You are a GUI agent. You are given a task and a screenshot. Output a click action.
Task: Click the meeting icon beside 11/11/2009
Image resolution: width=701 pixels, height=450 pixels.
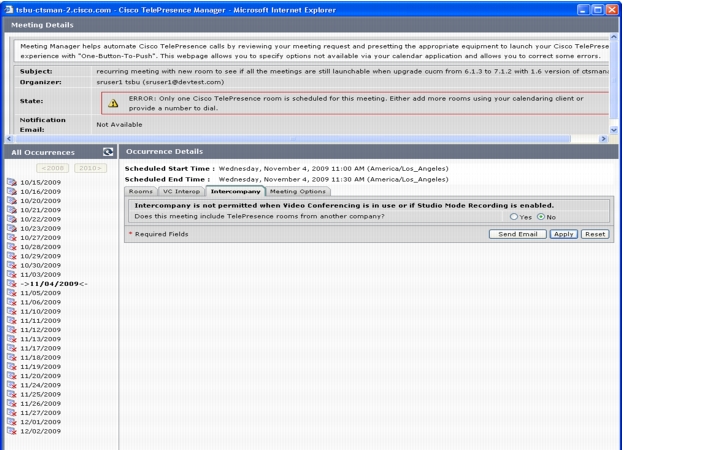[x=12, y=320]
